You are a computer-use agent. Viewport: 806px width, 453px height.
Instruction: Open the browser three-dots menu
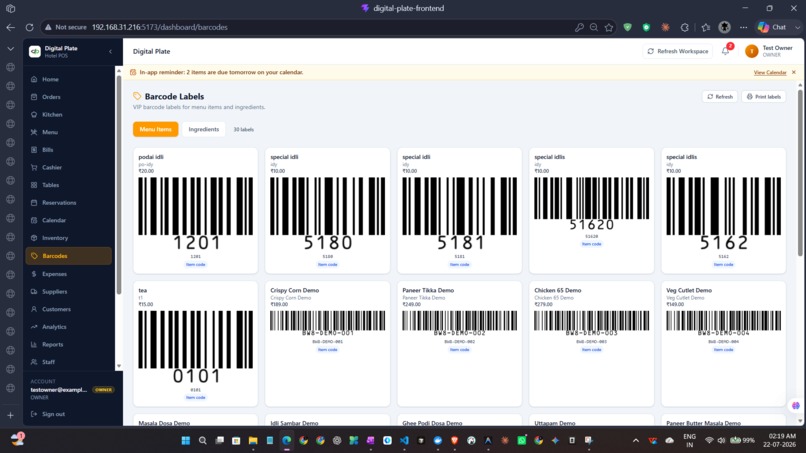tap(743, 27)
